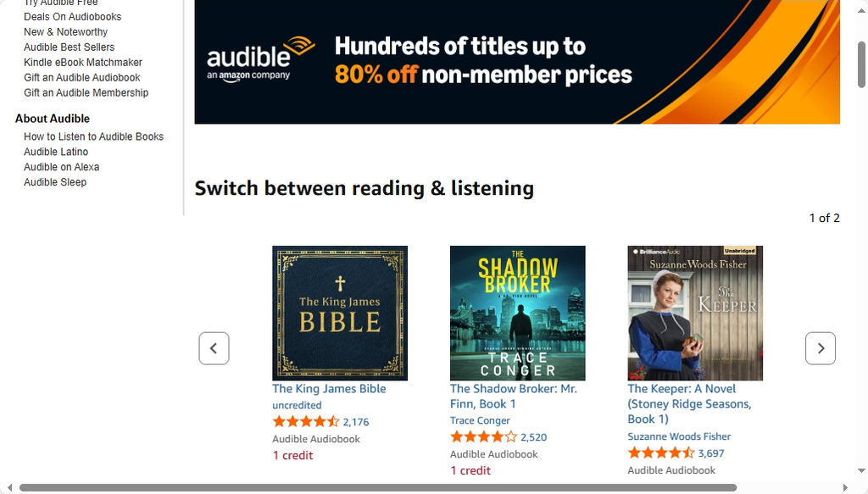Click the next carousel arrow button
The height and width of the screenshot is (494, 868).
pos(820,348)
